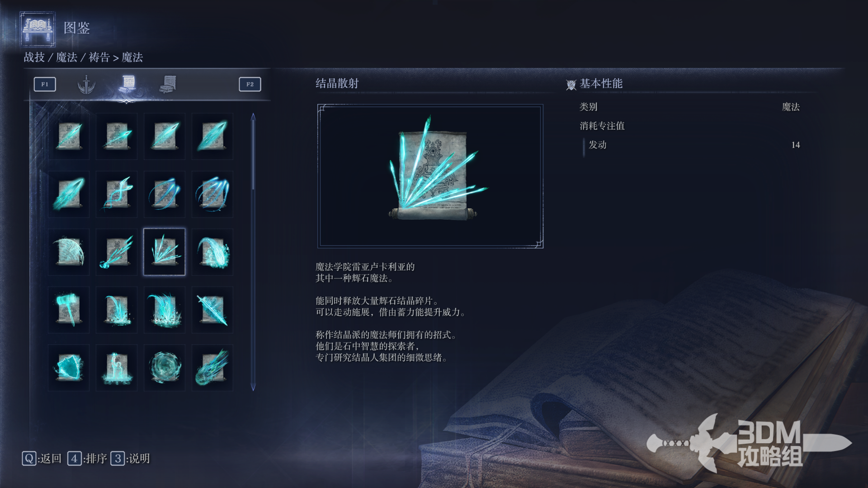
Task: Click the 4 排序 sort prompt
Action: (87, 459)
